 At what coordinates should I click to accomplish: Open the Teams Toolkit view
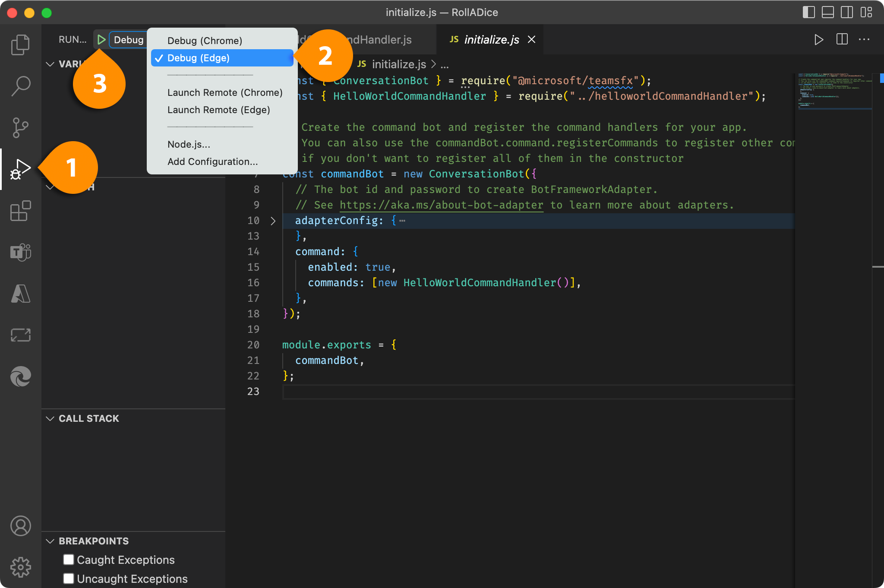20,253
